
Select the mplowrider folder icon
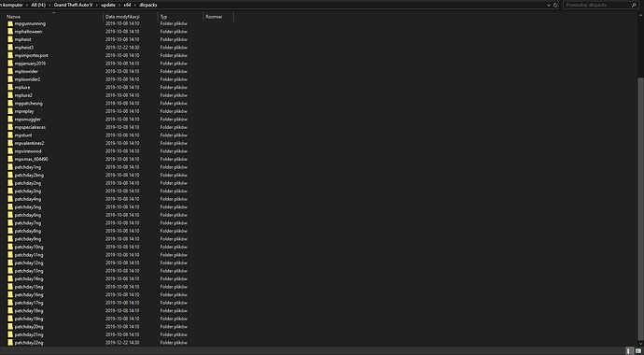tap(10, 72)
